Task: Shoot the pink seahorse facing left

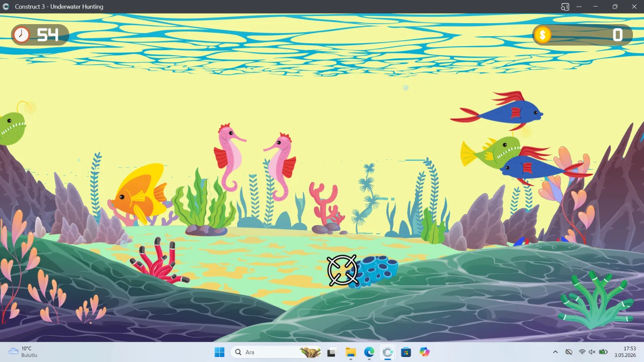Action: (x=280, y=166)
